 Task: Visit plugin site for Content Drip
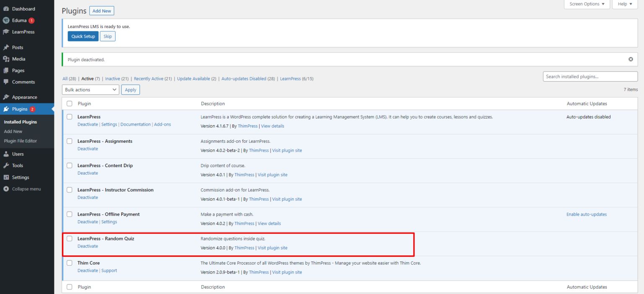click(273, 175)
